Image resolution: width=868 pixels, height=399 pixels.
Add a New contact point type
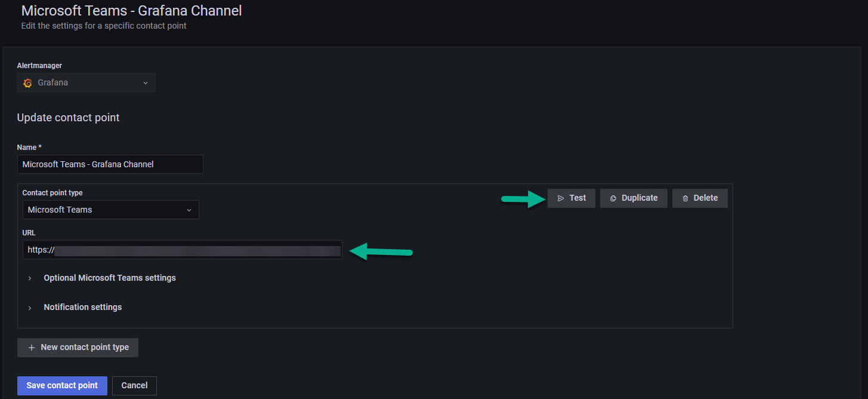coord(78,348)
